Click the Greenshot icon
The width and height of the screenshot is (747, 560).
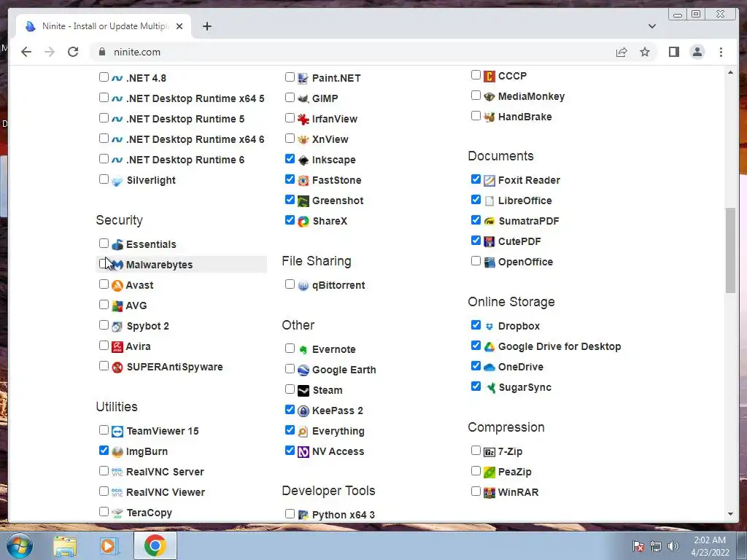tap(303, 201)
